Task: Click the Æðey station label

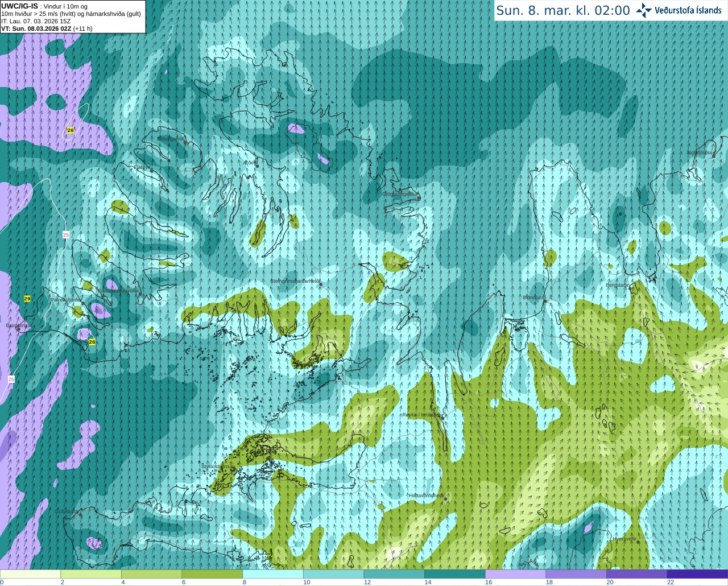Action: (x=249, y=163)
